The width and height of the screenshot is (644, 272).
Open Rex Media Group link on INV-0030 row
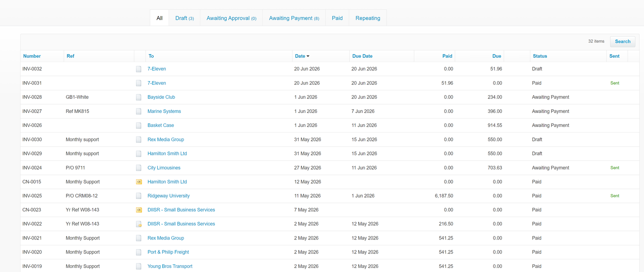[166, 139]
